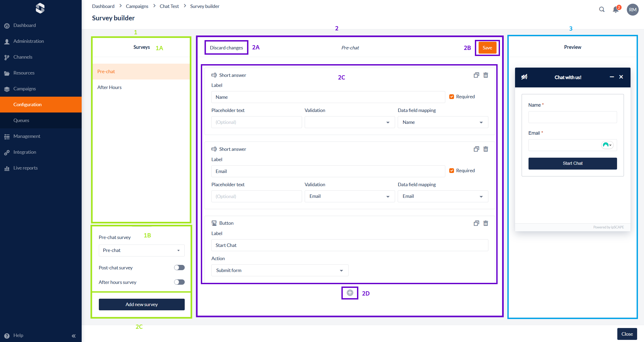Save the survey changes
Screen dimensions: 644x342
(487, 48)
